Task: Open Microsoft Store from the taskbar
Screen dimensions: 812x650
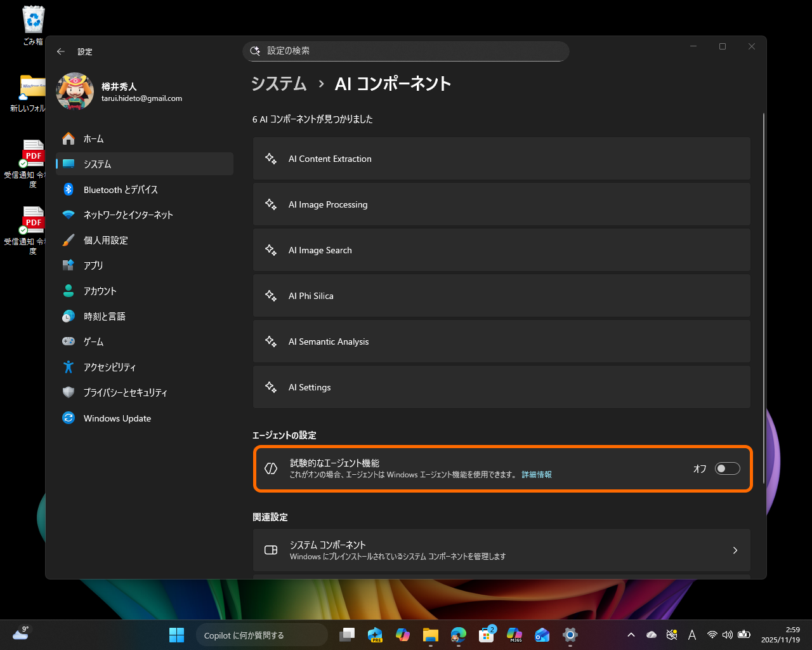Action: tap(487, 635)
